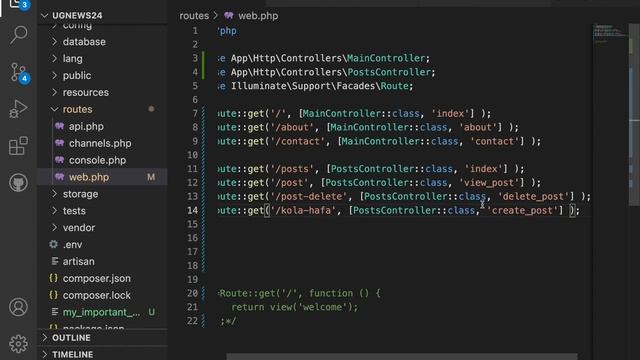The width and height of the screenshot is (640, 360).
Task: Collapse the UGNEWS24 project root
Action: (x=45, y=16)
